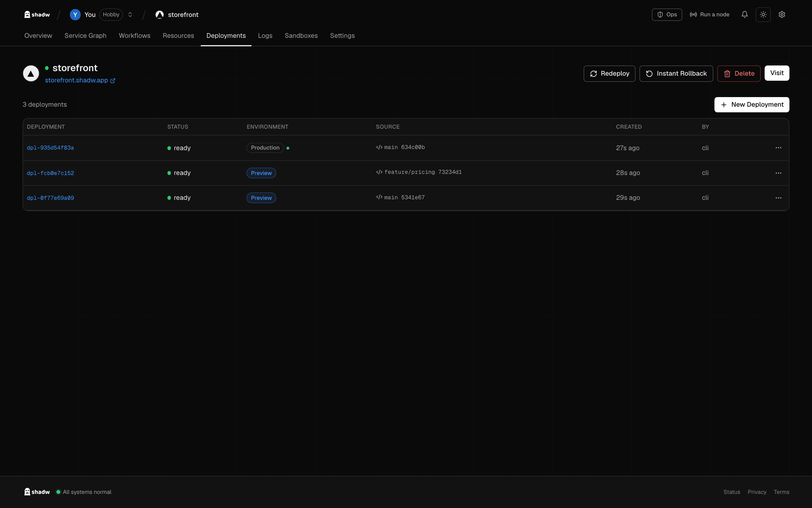This screenshot has width=812, height=508.
Task: Open actions menu for dpl-0f77e69a09
Action: 778,198
